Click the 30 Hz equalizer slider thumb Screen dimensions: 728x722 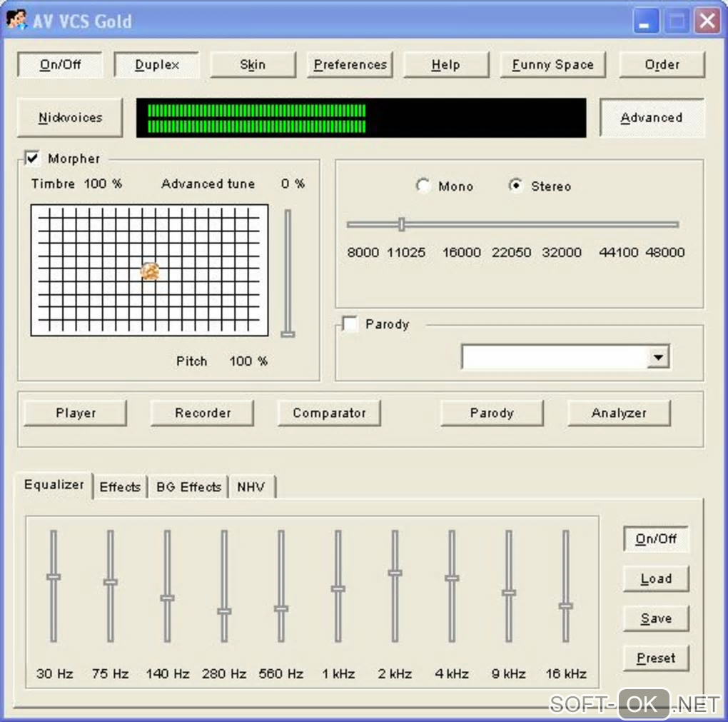click(x=54, y=577)
